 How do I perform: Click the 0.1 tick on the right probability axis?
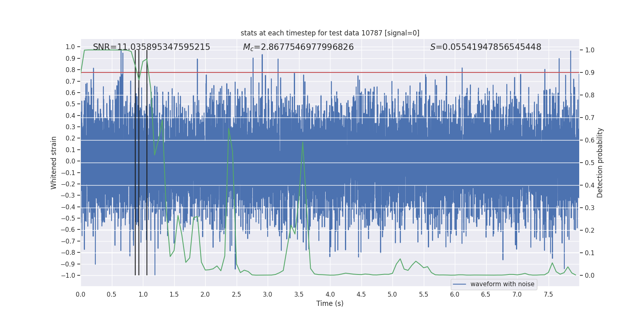[590, 253]
